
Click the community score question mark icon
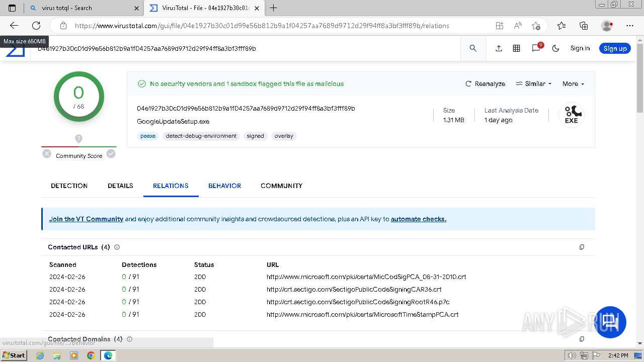click(x=78, y=138)
